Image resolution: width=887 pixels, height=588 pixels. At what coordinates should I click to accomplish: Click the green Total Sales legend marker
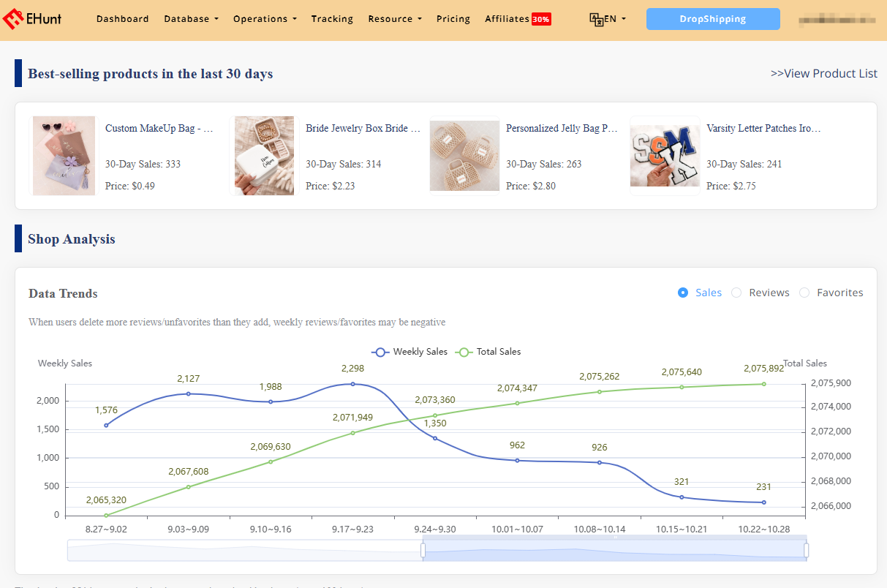click(x=464, y=352)
